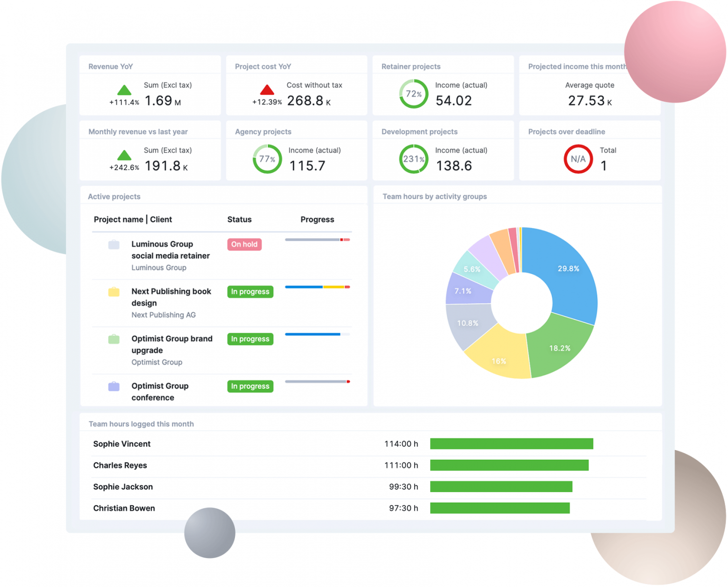This screenshot has height=587, width=728.
Task: Open the Next Publishing AG client name
Action: click(164, 315)
